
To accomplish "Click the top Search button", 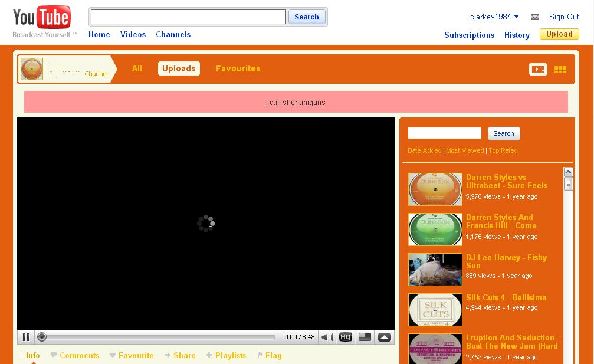I will 307,17.
